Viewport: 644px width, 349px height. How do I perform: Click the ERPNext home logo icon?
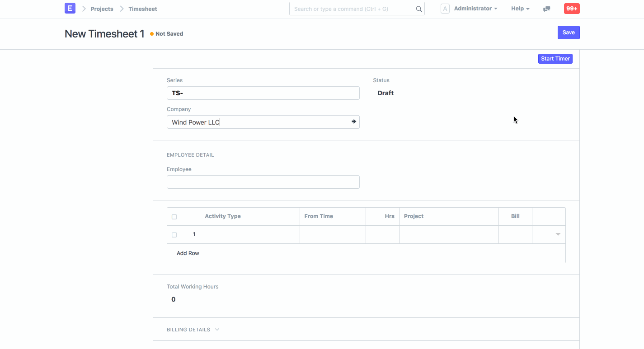coord(70,9)
